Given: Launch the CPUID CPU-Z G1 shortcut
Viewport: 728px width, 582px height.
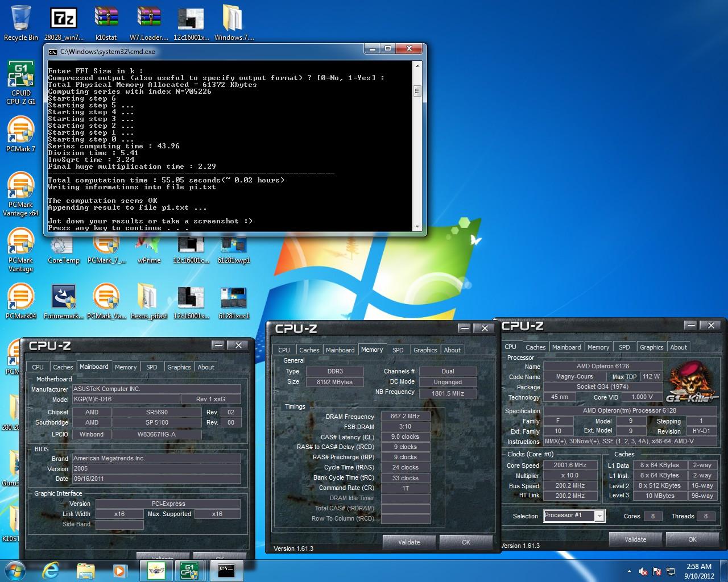Looking at the screenshot, I should pos(21,83).
